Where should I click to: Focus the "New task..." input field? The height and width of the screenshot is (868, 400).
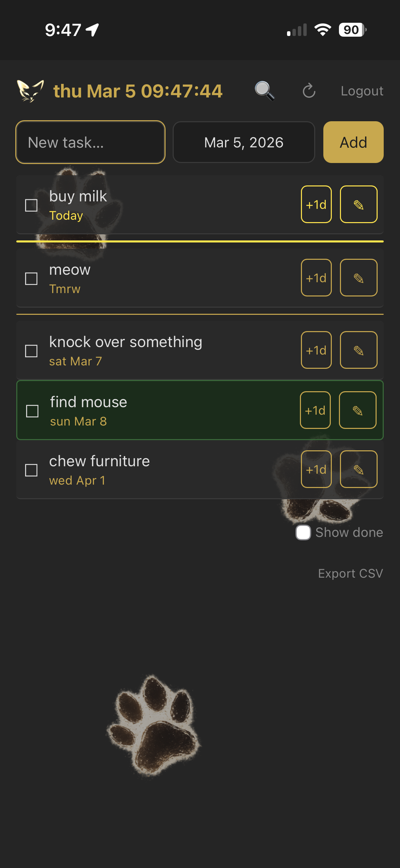(x=90, y=142)
